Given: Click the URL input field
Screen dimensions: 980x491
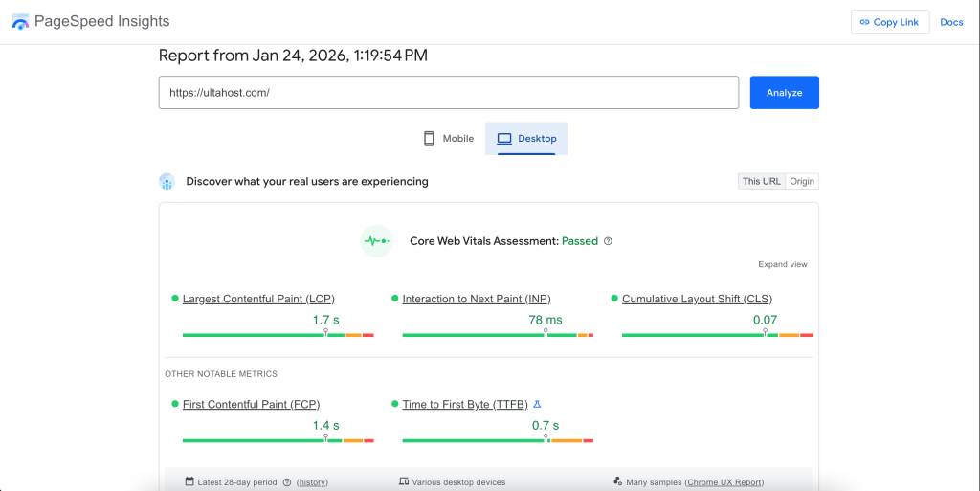Looking at the screenshot, I should click(x=448, y=93).
